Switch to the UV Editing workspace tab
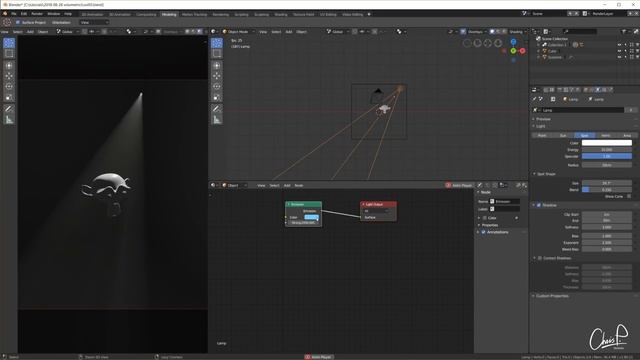 (328, 14)
